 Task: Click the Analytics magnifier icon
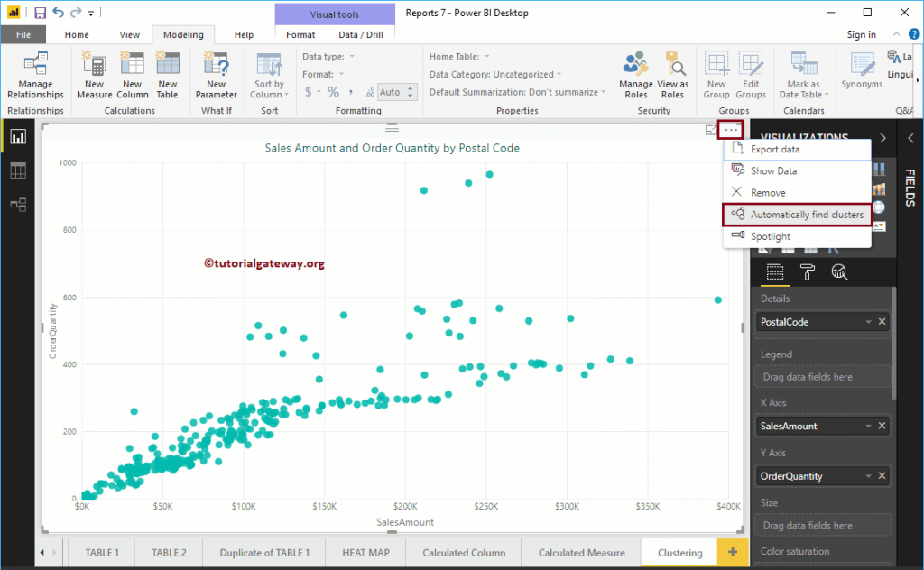[837, 272]
